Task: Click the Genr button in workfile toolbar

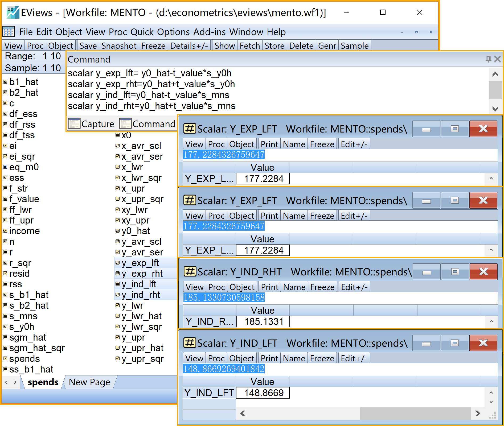Action: 327,46
